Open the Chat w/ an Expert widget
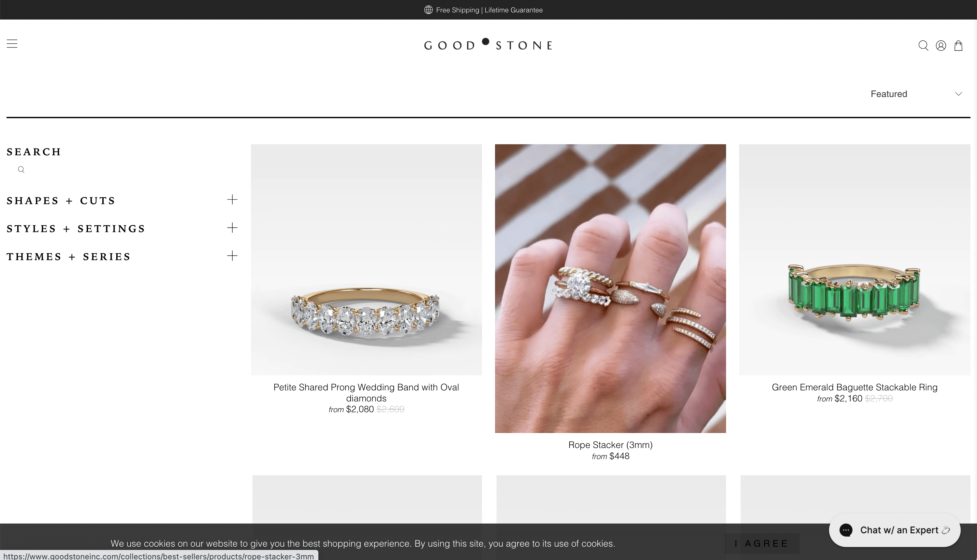 click(895, 530)
